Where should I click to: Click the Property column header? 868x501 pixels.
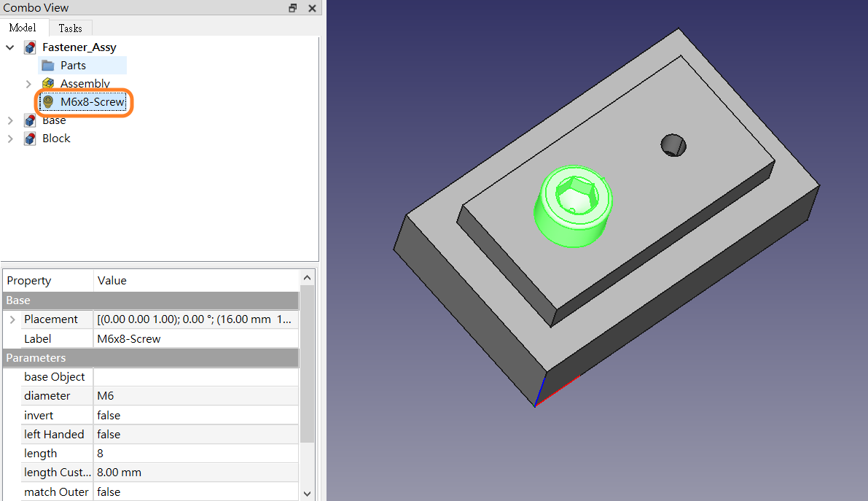pos(48,281)
